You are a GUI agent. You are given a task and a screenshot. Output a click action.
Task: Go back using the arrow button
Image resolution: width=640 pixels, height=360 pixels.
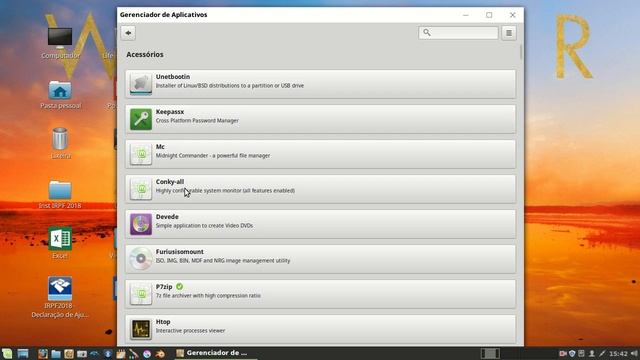[128, 33]
